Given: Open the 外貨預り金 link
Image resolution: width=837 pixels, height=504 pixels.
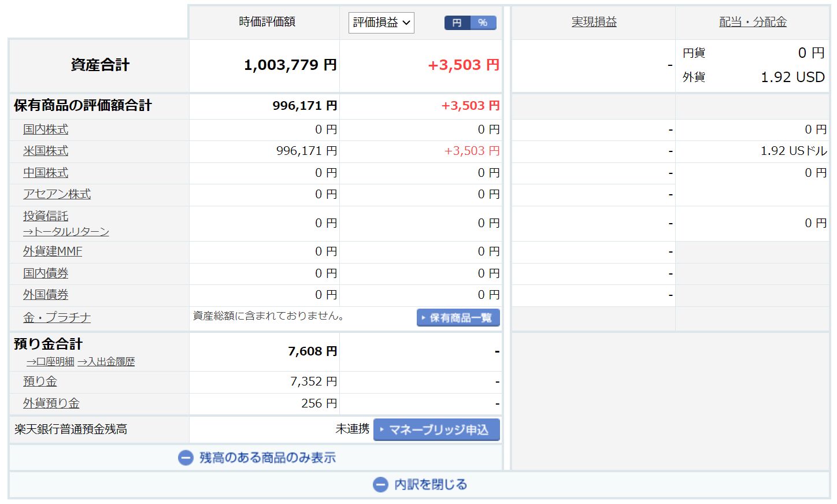Looking at the screenshot, I should (51, 403).
